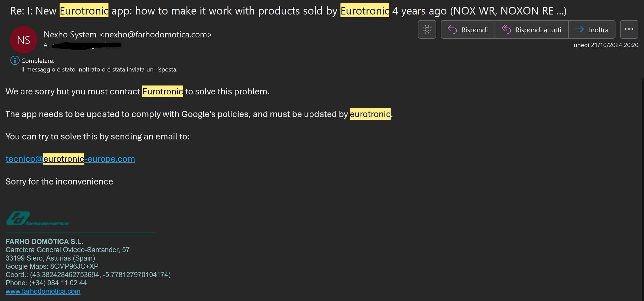644x301 pixels.
Task: Open the tecnico@eurotronic-europe.com email link
Action: pyautogui.click(x=70, y=159)
